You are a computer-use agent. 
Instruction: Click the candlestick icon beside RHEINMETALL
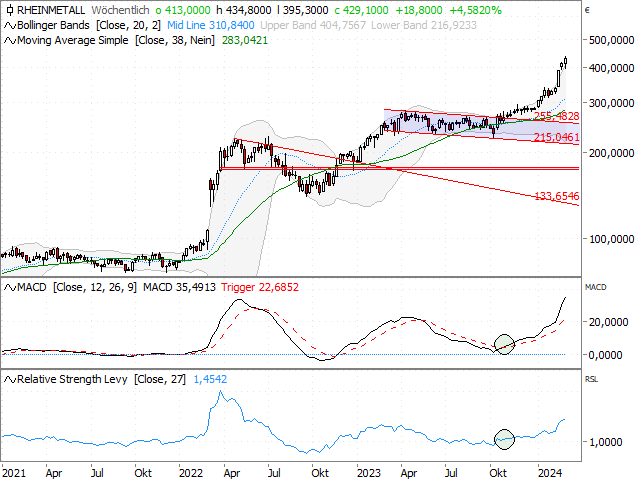pos(10,10)
